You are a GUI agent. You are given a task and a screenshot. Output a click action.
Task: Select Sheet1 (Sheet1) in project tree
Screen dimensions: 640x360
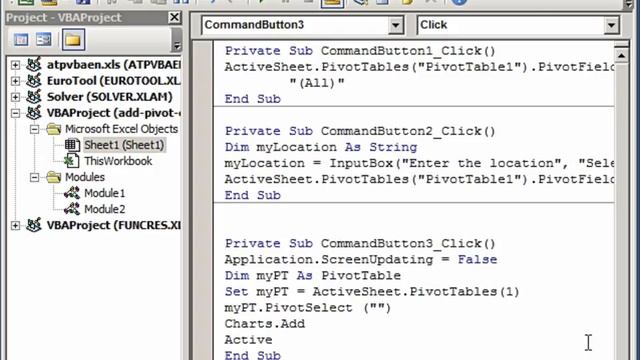click(x=124, y=145)
